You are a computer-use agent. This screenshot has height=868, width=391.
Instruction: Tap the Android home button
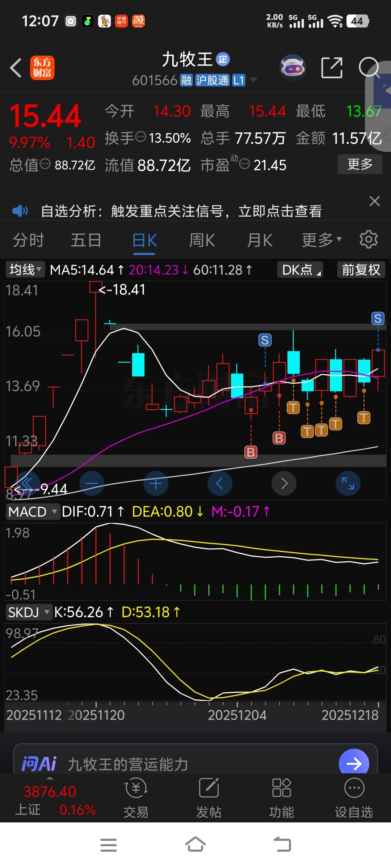[195, 844]
